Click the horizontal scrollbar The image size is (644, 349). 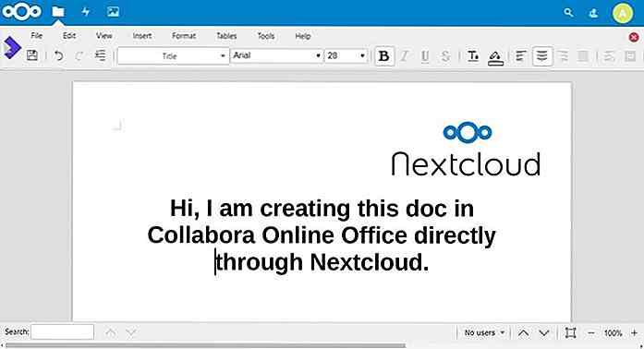(205, 345)
